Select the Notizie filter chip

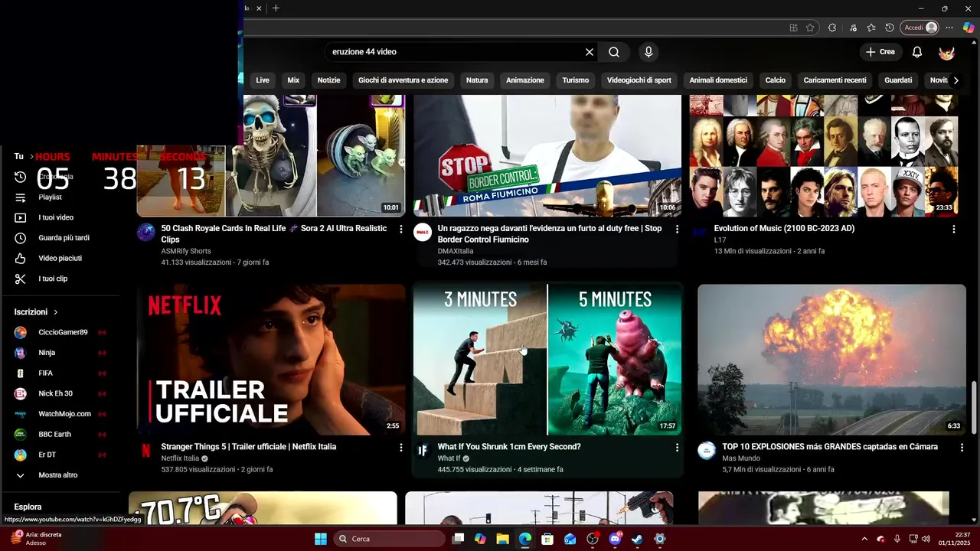coord(328,80)
